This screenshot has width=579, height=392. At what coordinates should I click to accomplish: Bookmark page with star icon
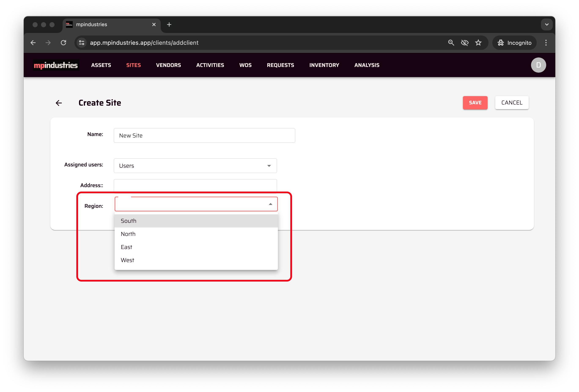[478, 43]
